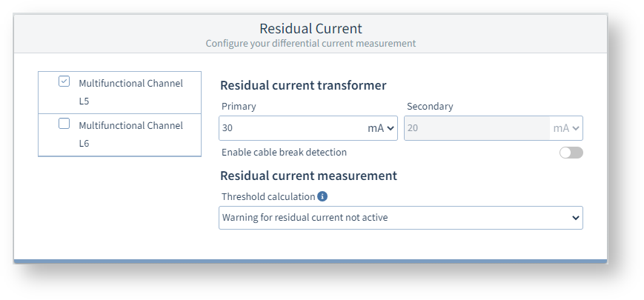Check the Multifunctional Channel L6 checkbox
This screenshot has height=300, width=644.
(x=64, y=124)
